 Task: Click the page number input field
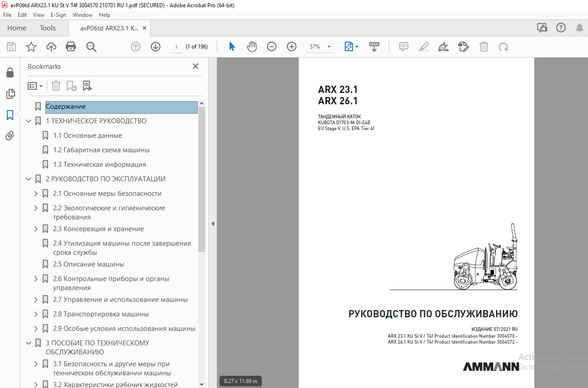pyautogui.click(x=176, y=47)
